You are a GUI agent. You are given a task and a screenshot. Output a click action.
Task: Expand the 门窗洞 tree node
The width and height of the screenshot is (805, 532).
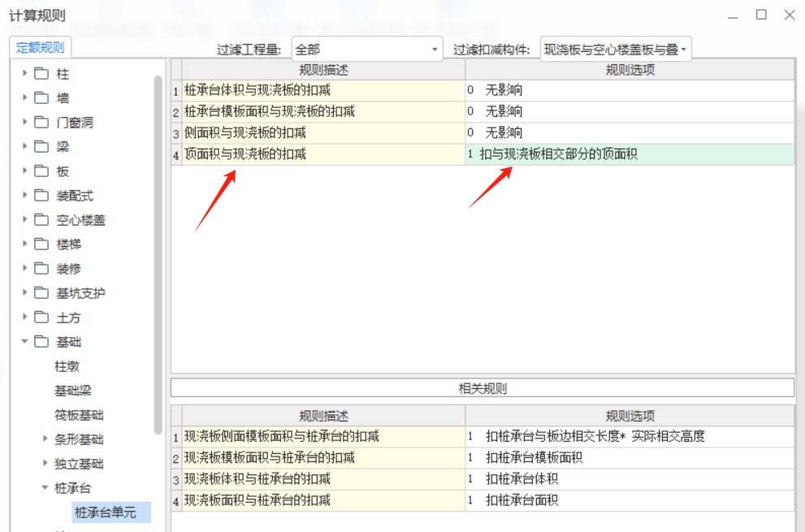tap(24, 122)
